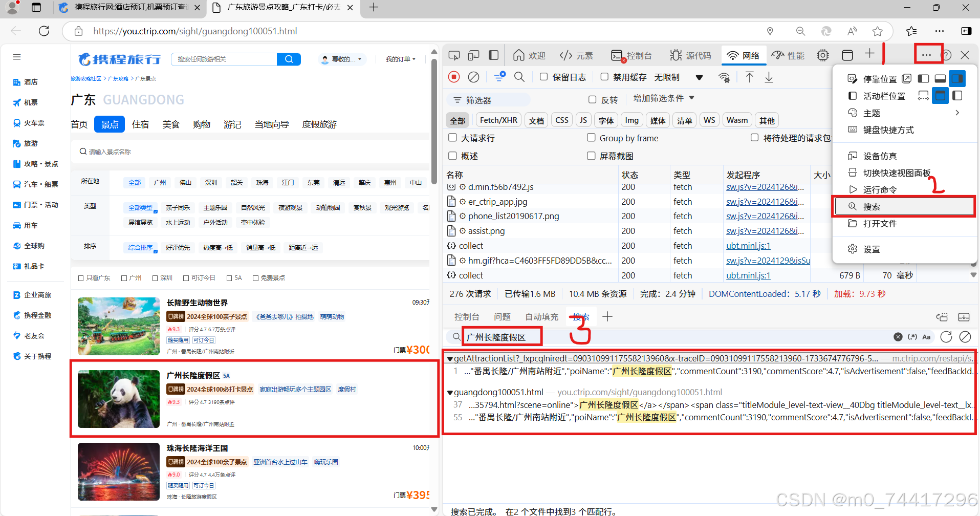This screenshot has height=516, width=980.
Task: Open the network search magnifier icon
Action: click(519, 77)
